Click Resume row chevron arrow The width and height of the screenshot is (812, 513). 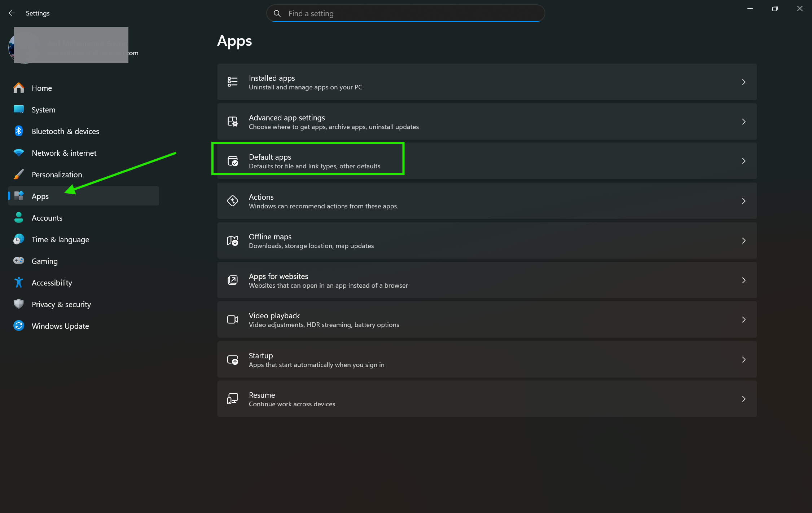click(743, 399)
